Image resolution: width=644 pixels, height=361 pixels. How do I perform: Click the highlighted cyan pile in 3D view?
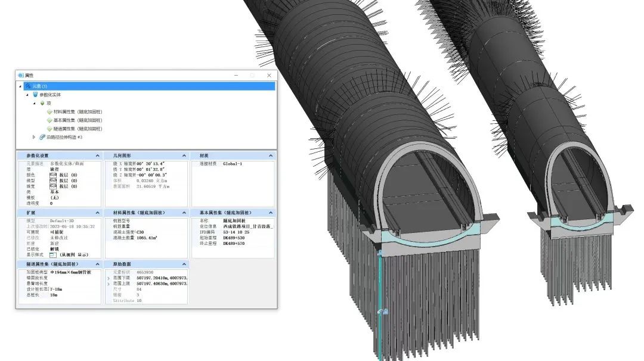(x=380, y=306)
